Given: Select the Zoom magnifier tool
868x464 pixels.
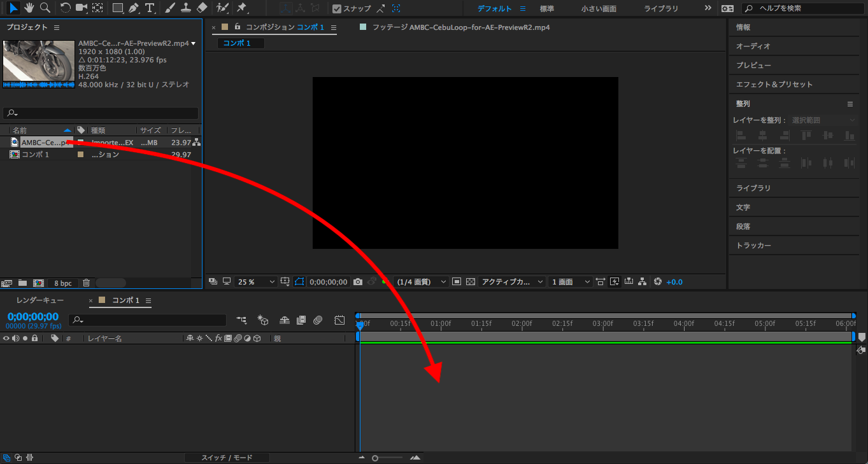Looking at the screenshot, I should point(45,8).
